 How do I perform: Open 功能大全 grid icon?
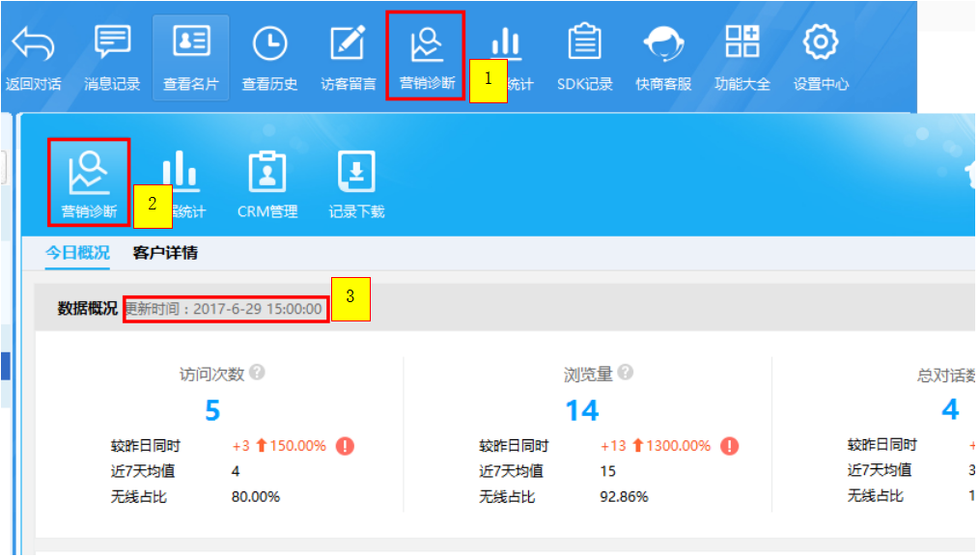[x=742, y=44]
